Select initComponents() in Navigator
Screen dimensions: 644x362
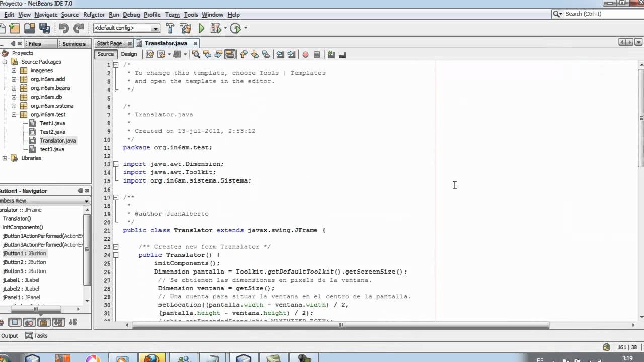point(23,227)
